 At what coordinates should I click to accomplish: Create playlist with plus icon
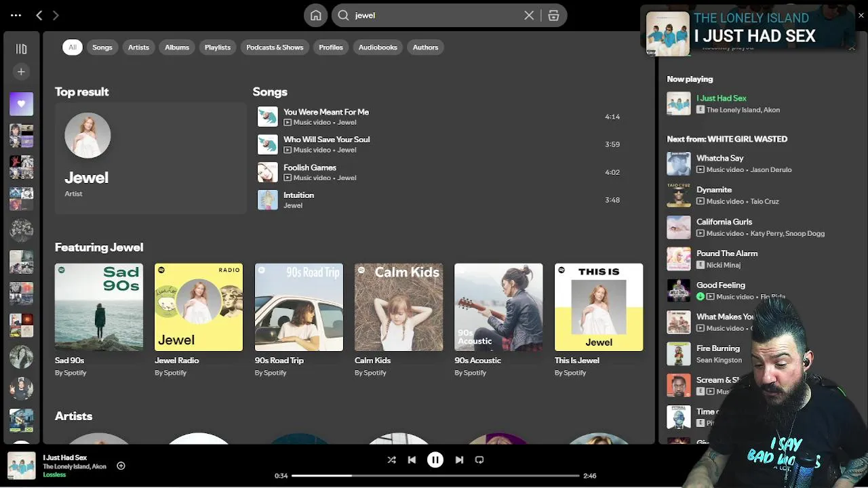[21, 72]
